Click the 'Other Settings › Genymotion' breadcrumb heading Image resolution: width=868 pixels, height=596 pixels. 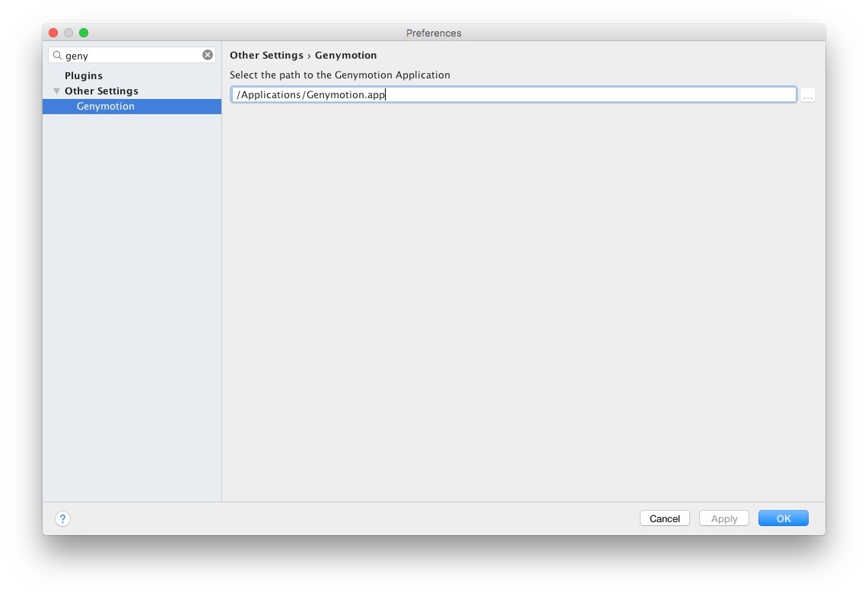coord(304,56)
